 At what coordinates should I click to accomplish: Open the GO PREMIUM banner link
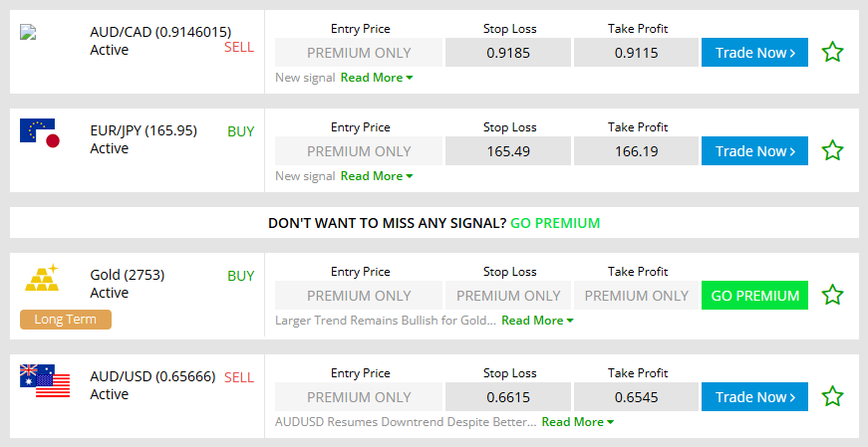tap(555, 223)
